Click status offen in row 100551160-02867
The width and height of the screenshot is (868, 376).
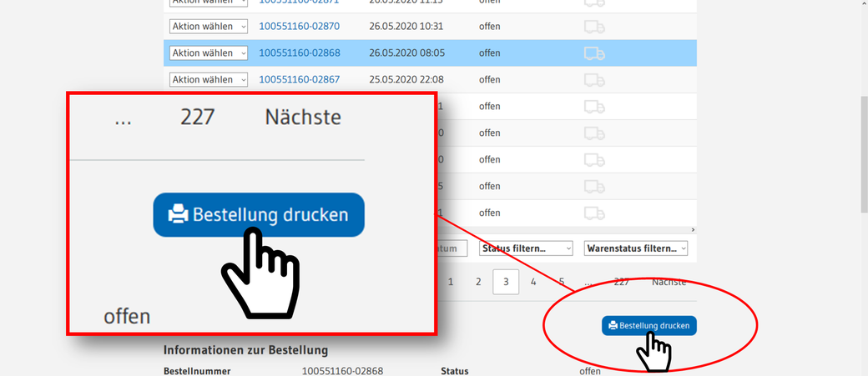pyautogui.click(x=489, y=80)
